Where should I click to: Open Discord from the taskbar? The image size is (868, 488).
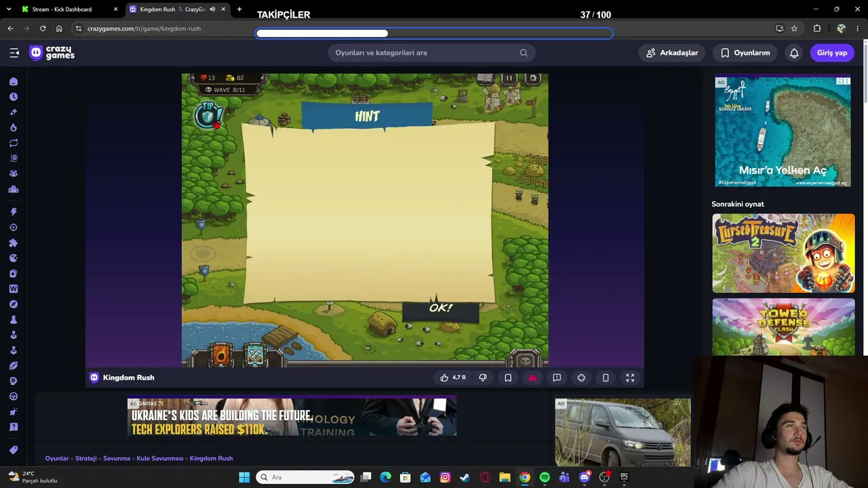pos(585,477)
